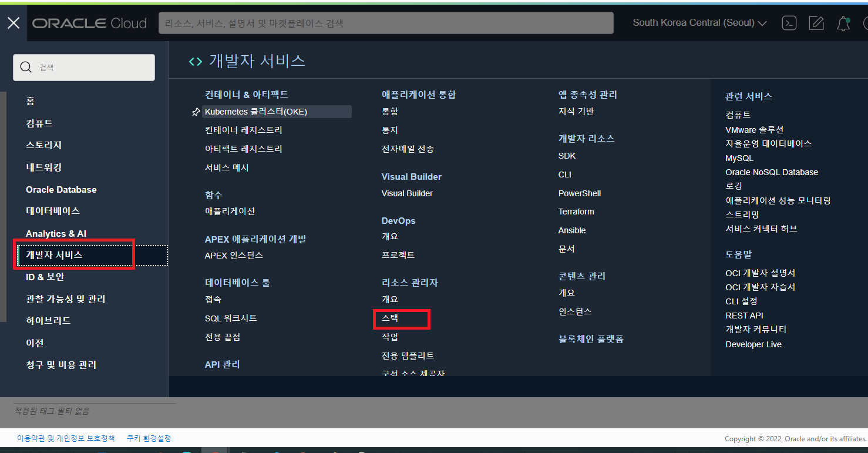
Task: Unpin Kubernetes 클러스터(OKE) pin icon
Action: click(x=196, y=112)
